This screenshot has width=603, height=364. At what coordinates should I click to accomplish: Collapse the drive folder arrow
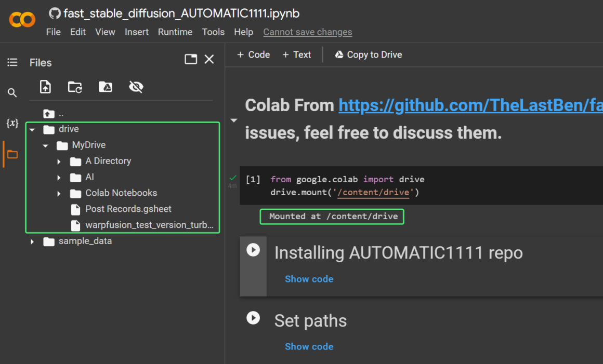(32, 130)
